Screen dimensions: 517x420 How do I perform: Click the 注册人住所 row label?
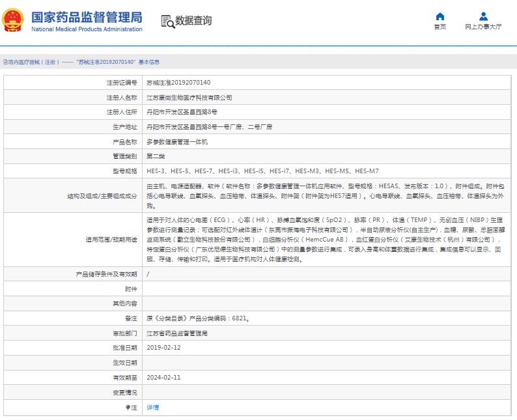[122, 112]
